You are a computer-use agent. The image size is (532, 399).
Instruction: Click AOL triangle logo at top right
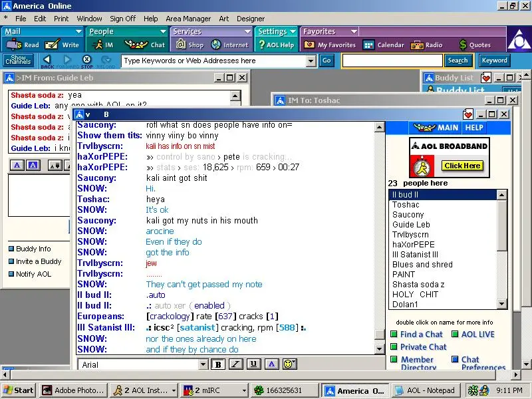pyautogui.click(x=519, y=40)
